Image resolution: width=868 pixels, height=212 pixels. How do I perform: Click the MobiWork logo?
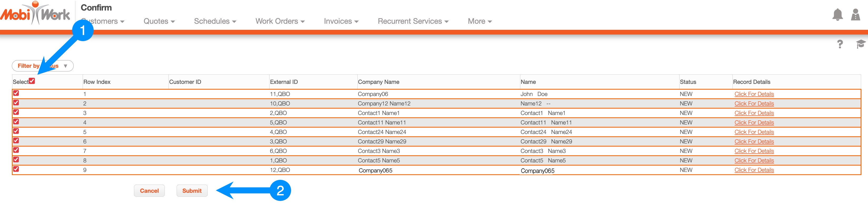point(35,13)
